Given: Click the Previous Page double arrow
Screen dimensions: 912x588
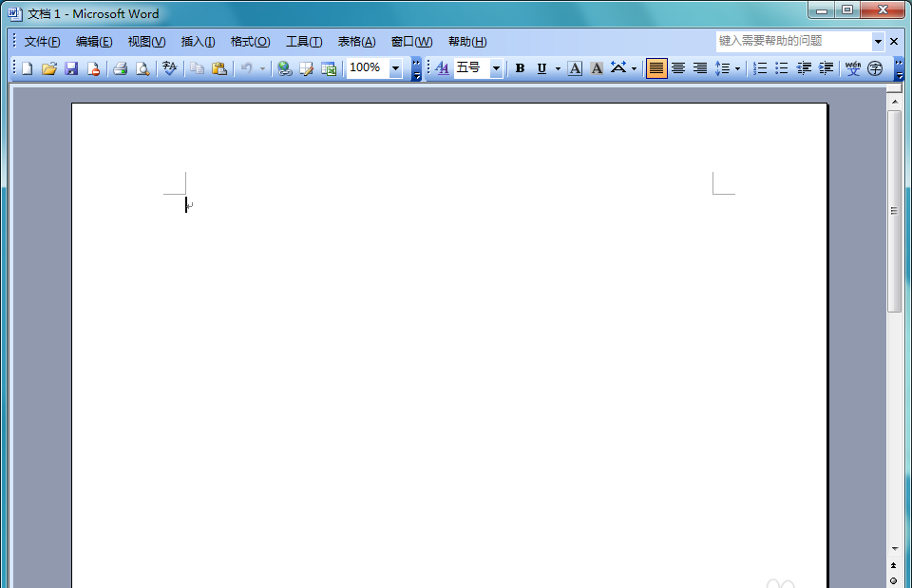Looking at the screenshot, I should point(894,566).
